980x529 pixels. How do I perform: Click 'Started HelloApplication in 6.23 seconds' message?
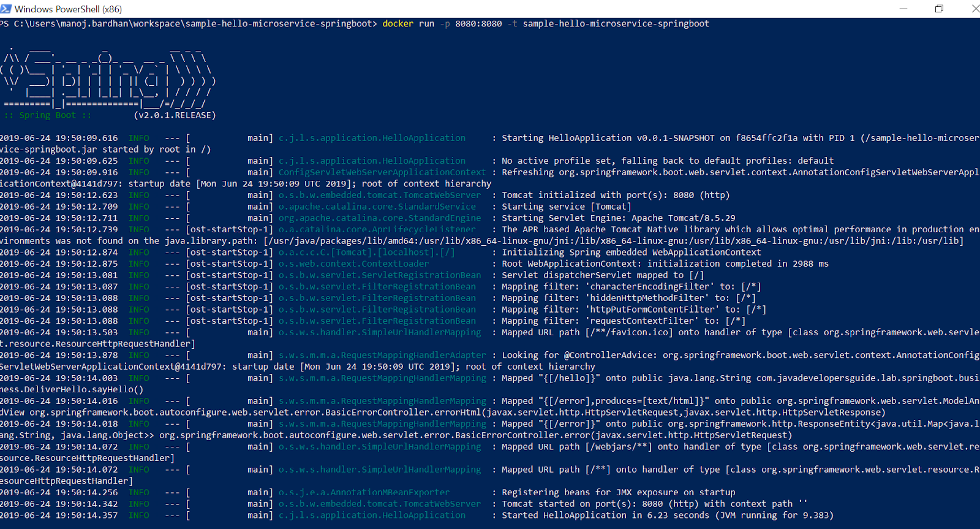coord(605,516)
